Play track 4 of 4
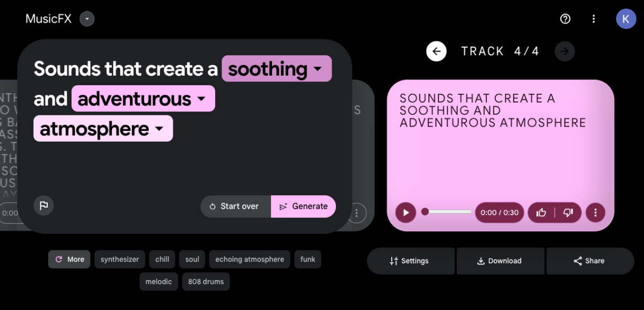 click(406, 212)
